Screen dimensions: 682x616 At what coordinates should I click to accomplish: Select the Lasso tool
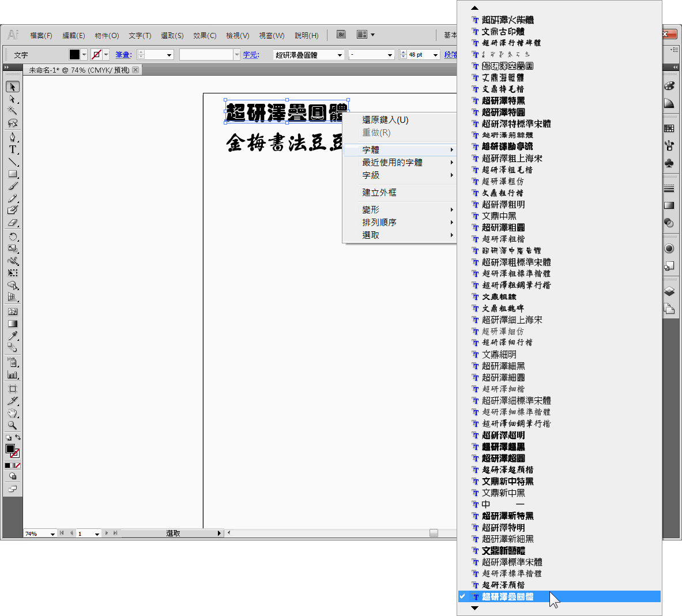[x=12, y=123]
